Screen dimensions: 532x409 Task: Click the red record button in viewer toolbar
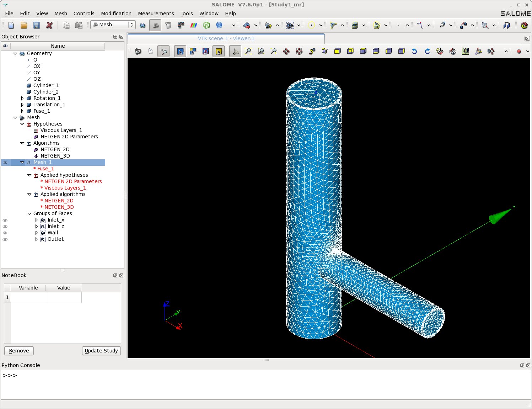tap(519, 52)
